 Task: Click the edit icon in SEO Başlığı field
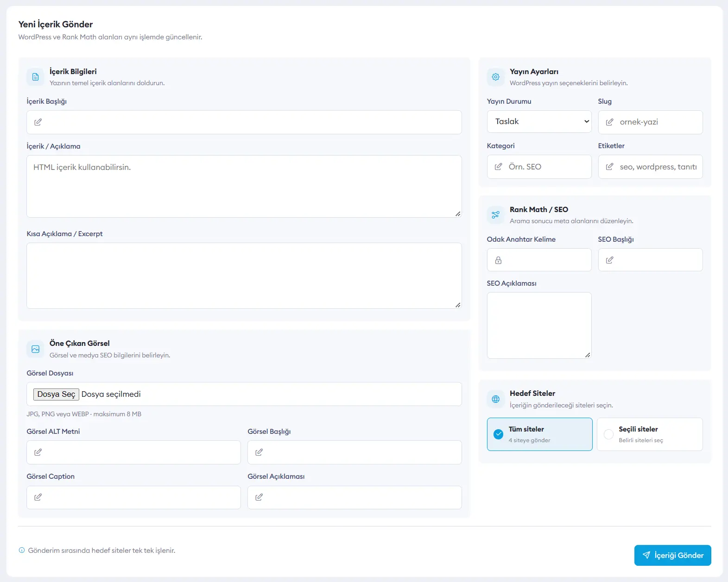(609, 260)
